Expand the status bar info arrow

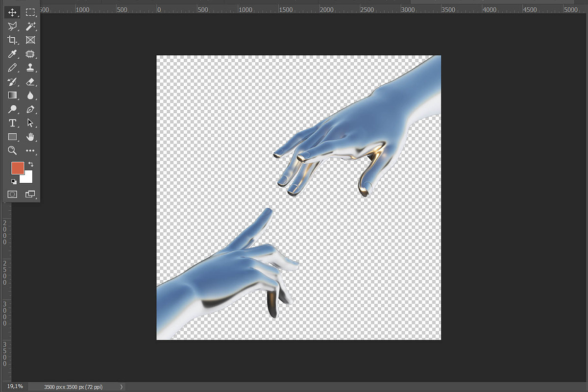click(x=122, y=387)
